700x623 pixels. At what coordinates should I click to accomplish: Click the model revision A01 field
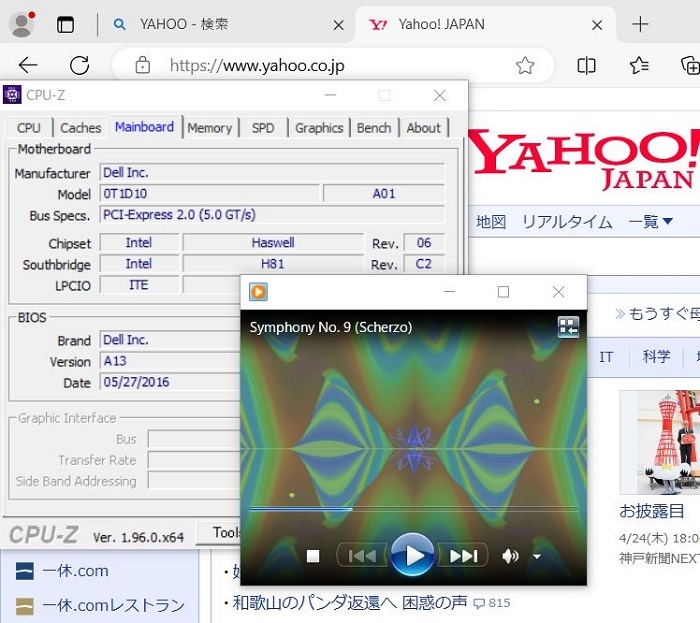pyautogui.click(x=384, y=194)
